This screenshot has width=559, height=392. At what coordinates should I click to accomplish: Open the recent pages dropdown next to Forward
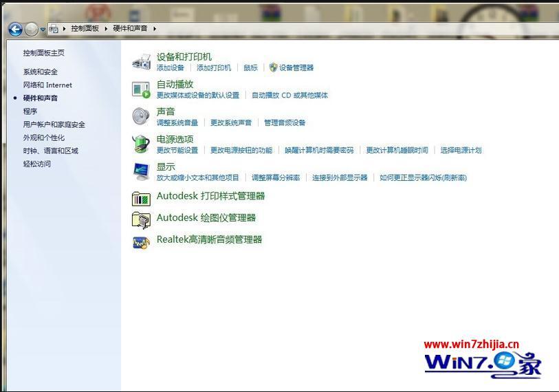coord(43,30)
